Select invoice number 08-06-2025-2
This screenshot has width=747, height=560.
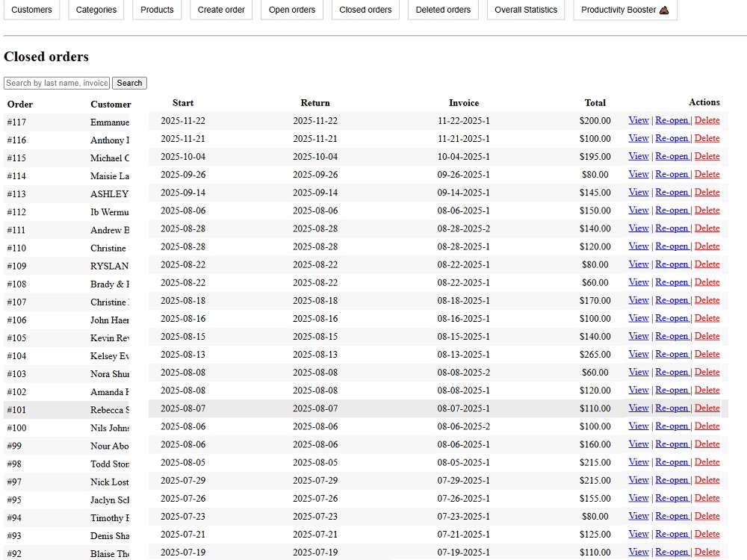(x=464, y=426)
